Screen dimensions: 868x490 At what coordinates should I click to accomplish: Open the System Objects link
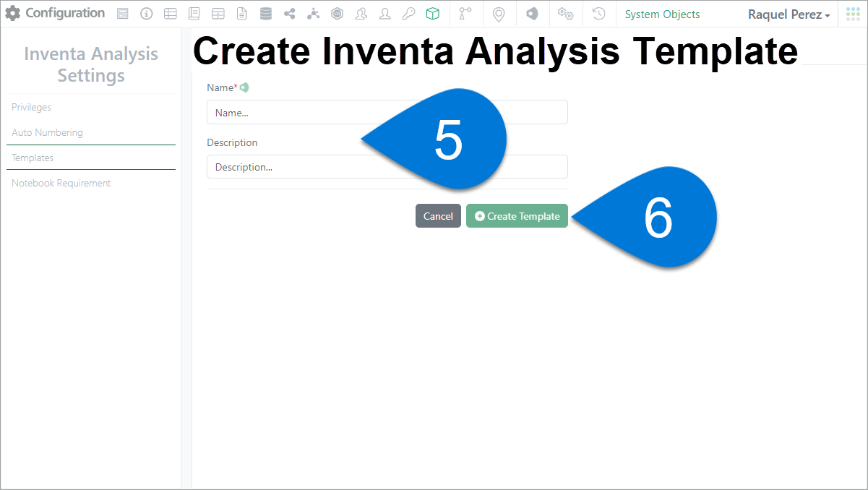662,14
